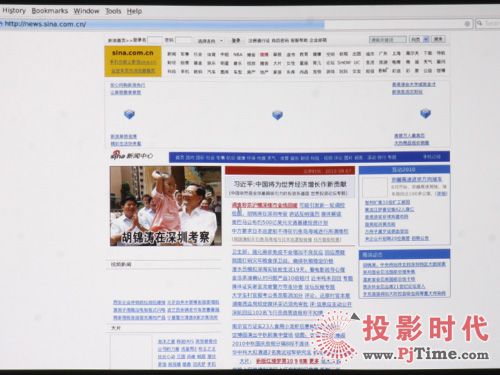Open the Window menu
Screen dimensions: 500x375
[86, 11]
